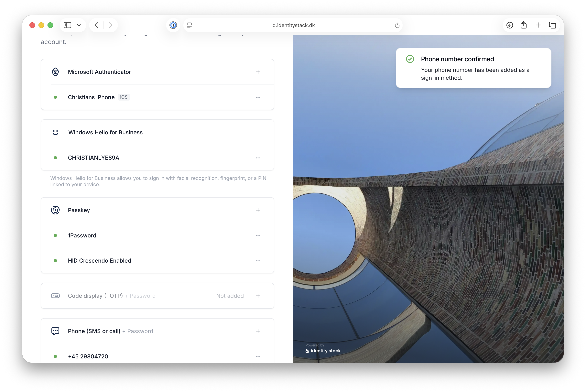
Task: Click the Phone SMS chat bubble icon
Action: point(55,331)
